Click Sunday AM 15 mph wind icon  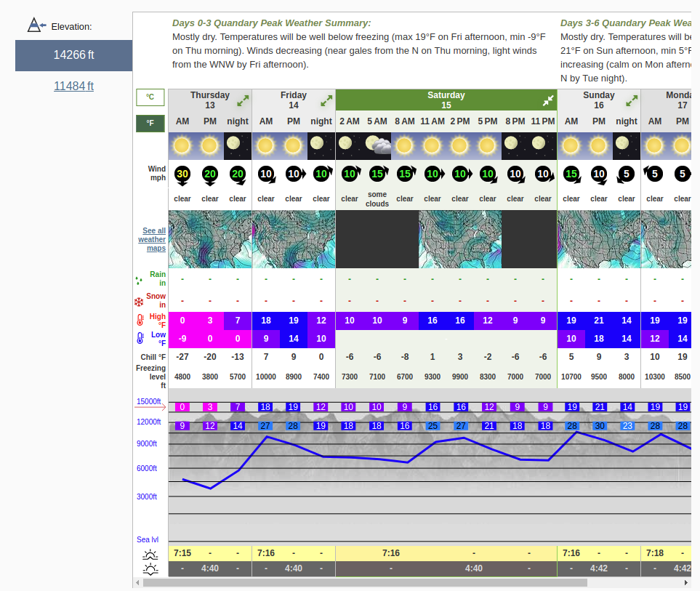[571, 174]
